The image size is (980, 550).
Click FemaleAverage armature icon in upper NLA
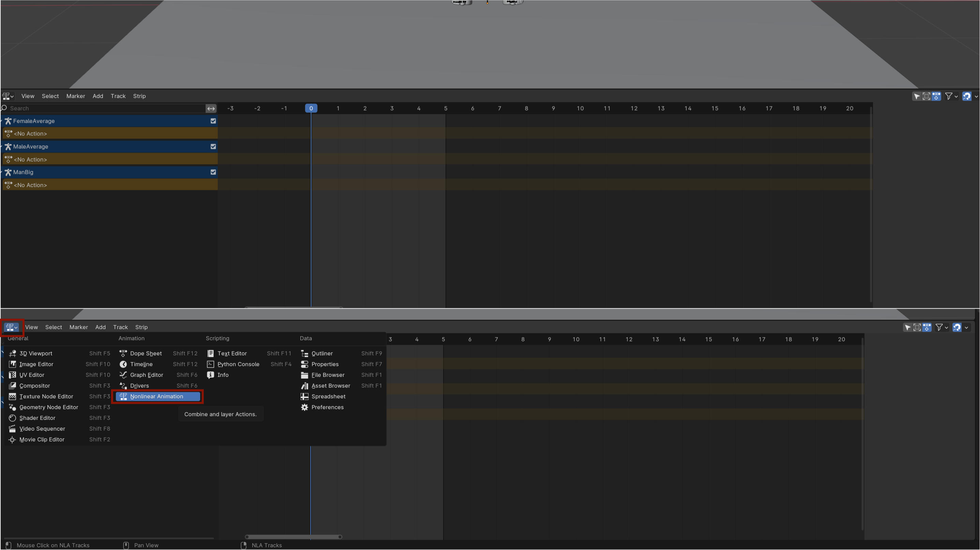pos(8,121)
